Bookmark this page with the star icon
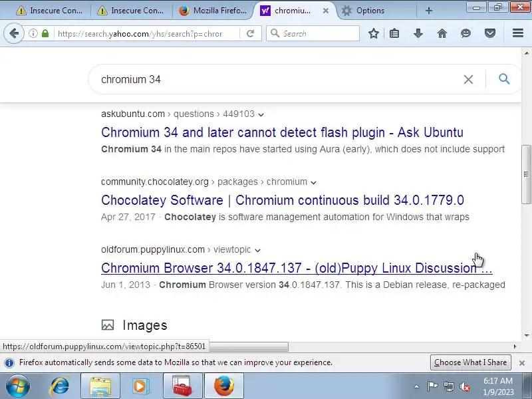 coord(374,33)
